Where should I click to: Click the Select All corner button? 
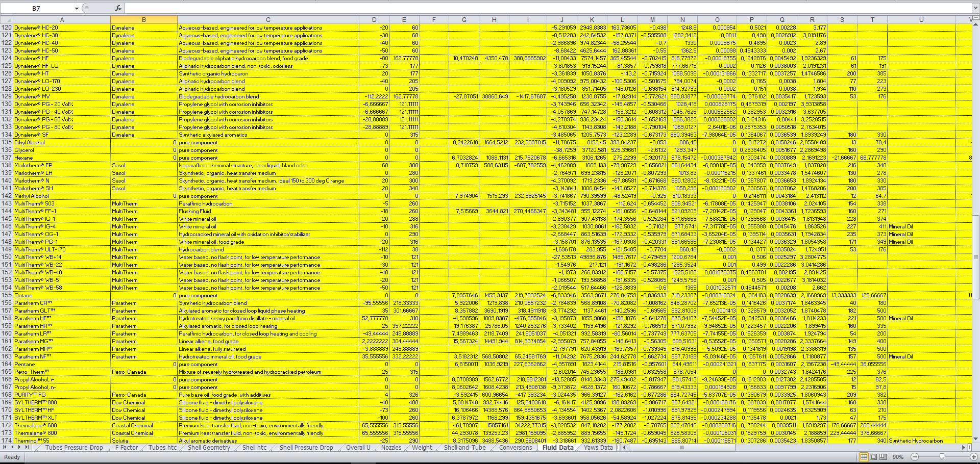point(7,20)
